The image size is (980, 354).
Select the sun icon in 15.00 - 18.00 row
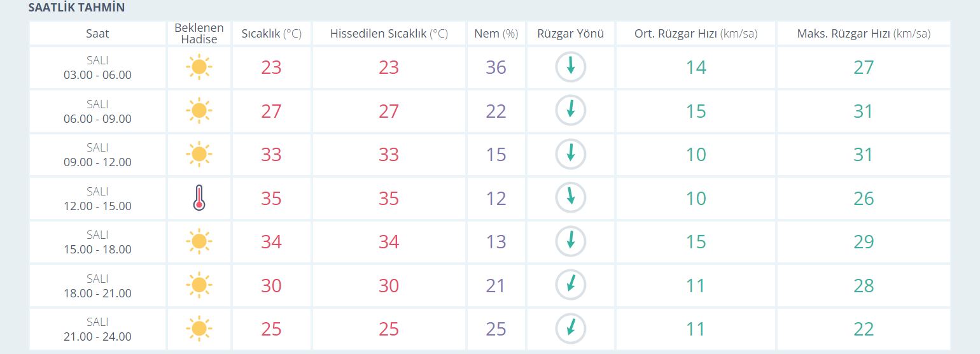click(199, 241)
